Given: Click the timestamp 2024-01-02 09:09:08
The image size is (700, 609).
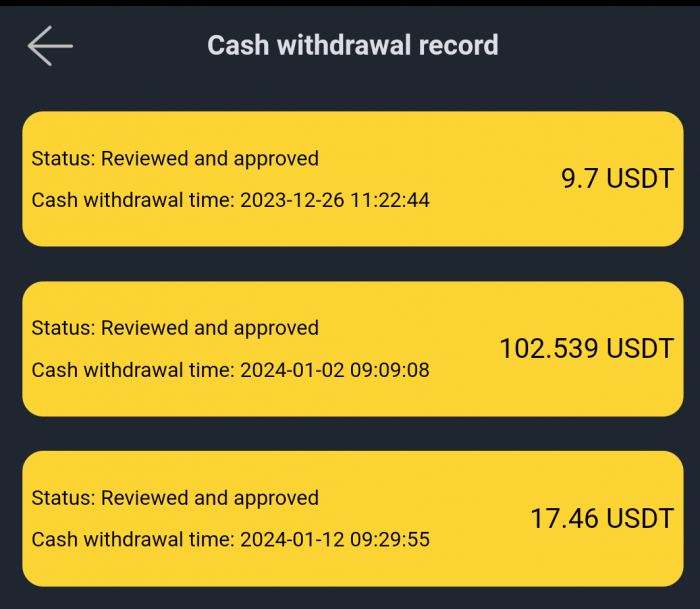Looking at the screenshot, I should (335, 370).
